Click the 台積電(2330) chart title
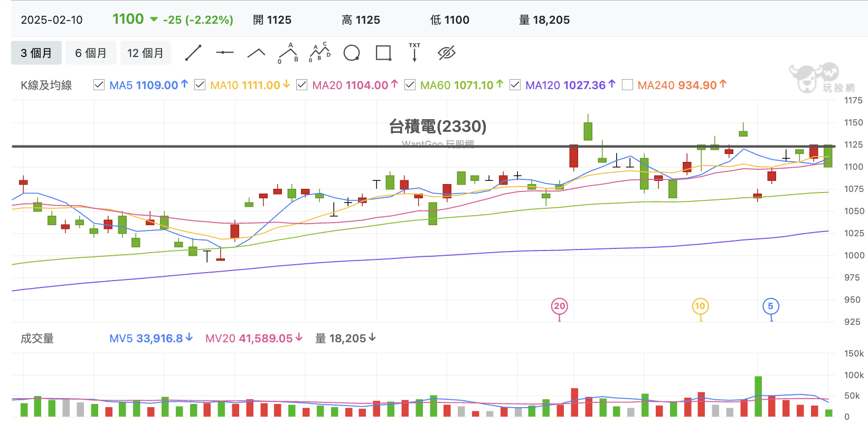 click(438, 127)
